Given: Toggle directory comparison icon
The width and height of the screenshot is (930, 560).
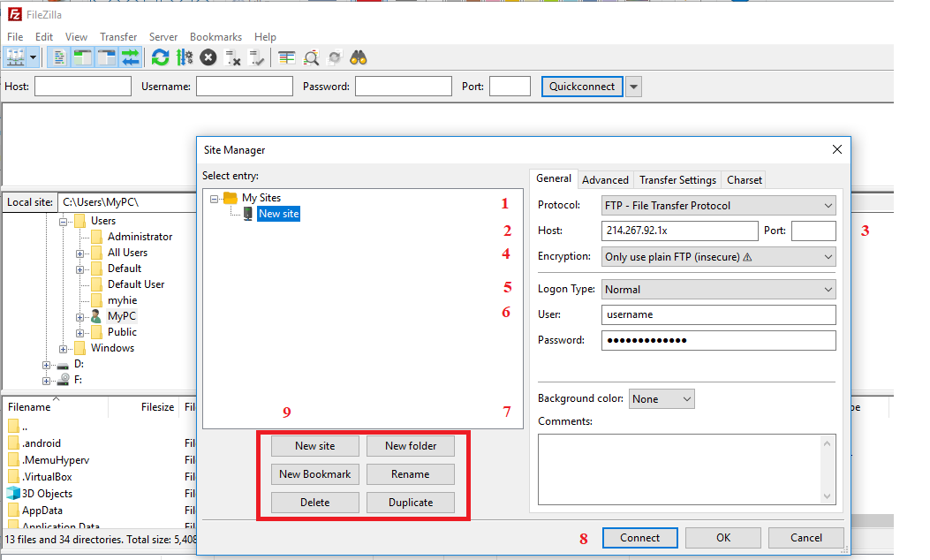Looking at the screenshot, I should [x=311, y=57].
